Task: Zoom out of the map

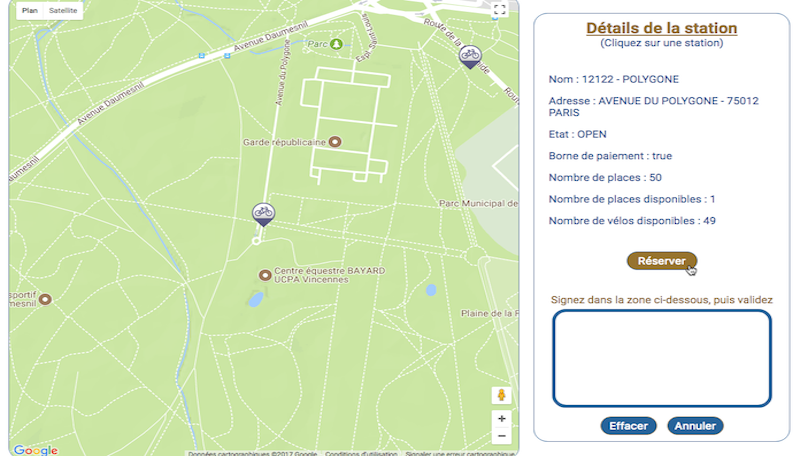Action: [501, 436]
